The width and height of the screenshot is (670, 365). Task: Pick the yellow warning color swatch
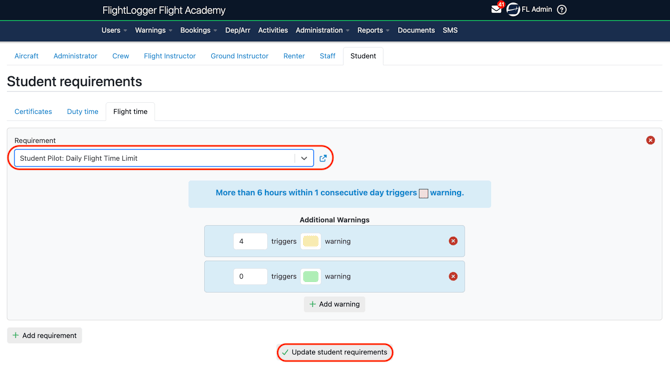point(311,241)
